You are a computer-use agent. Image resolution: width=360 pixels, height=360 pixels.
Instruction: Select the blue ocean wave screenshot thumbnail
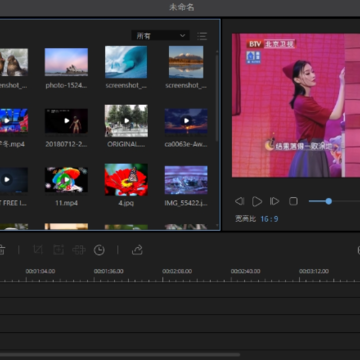point(126,62)
